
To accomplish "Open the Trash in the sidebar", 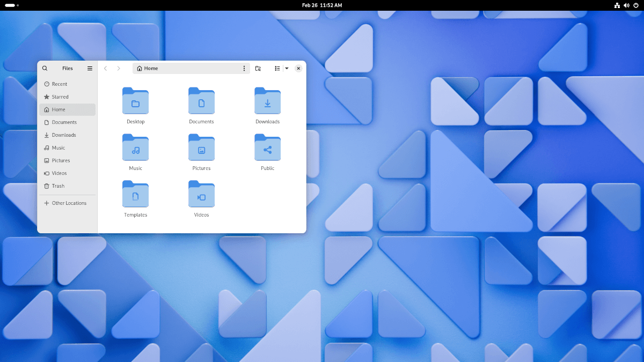I will (57, 186).
